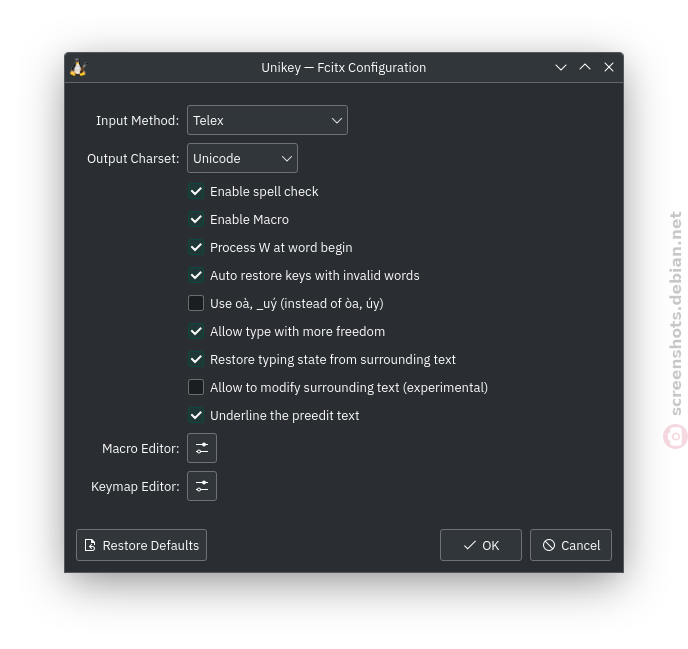
Task: Open the Keymap Editor settings icon
Action: point(202,486)
